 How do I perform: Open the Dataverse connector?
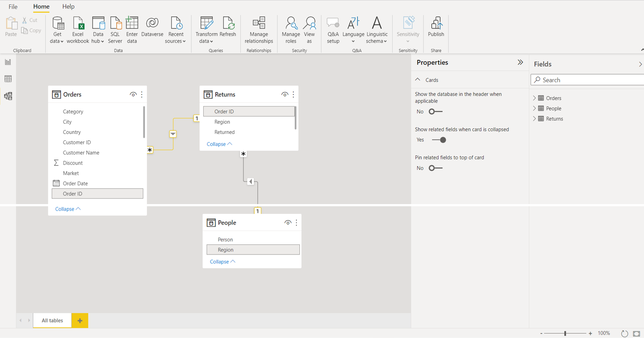152,27
